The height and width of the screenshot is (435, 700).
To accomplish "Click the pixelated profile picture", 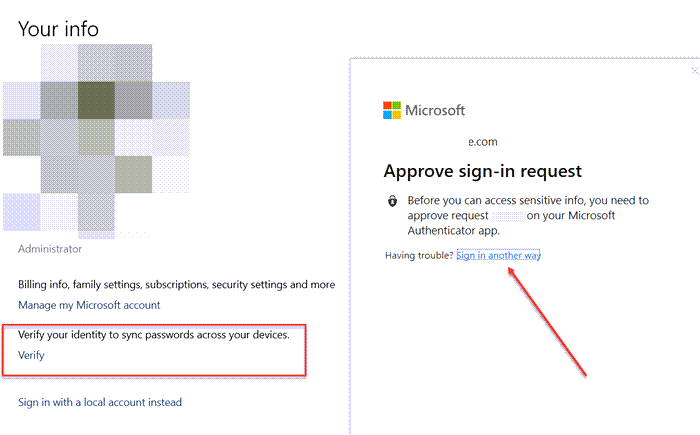I will click(x=96, y=141).
